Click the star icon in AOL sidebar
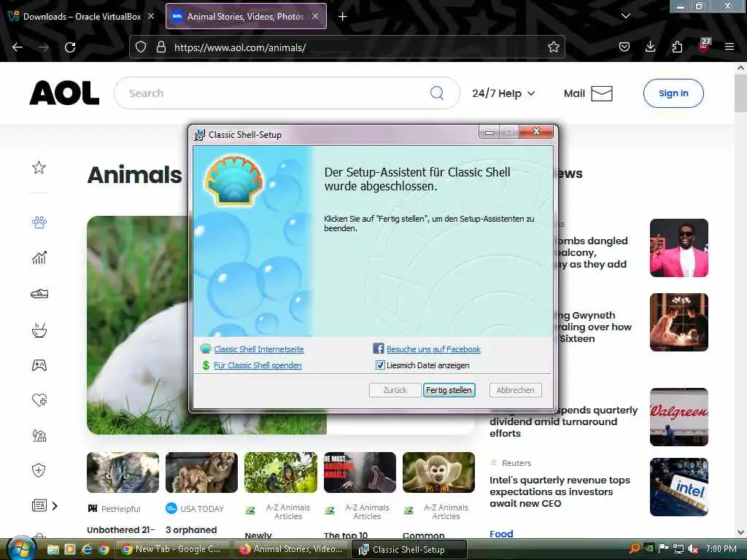Screen dimensions: 747x560 pos(39,167)
